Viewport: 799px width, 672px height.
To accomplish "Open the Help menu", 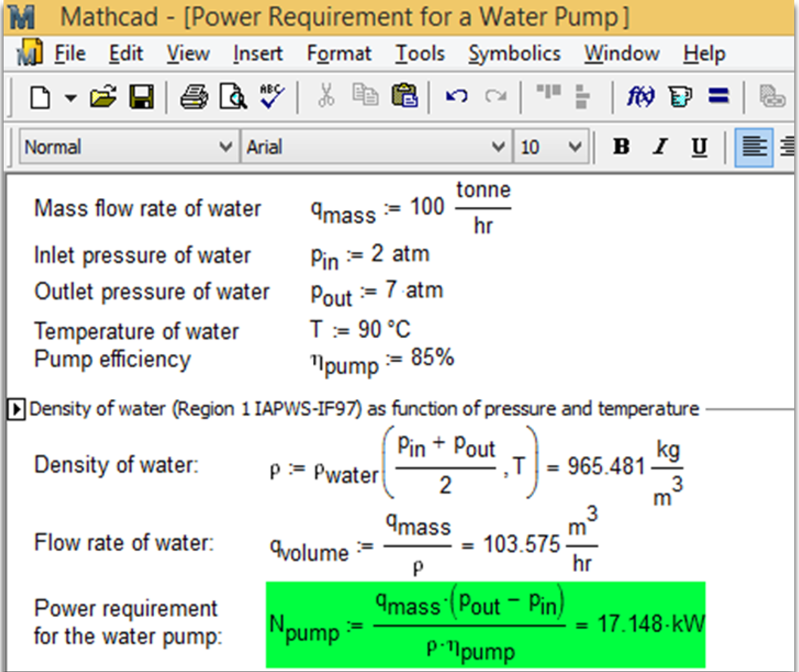I will pyautogui.click(x=704, y=54).
